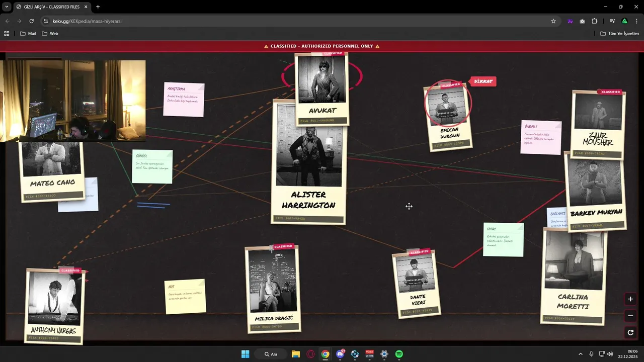Open Discord from the taskbar

tap(340, 354)
